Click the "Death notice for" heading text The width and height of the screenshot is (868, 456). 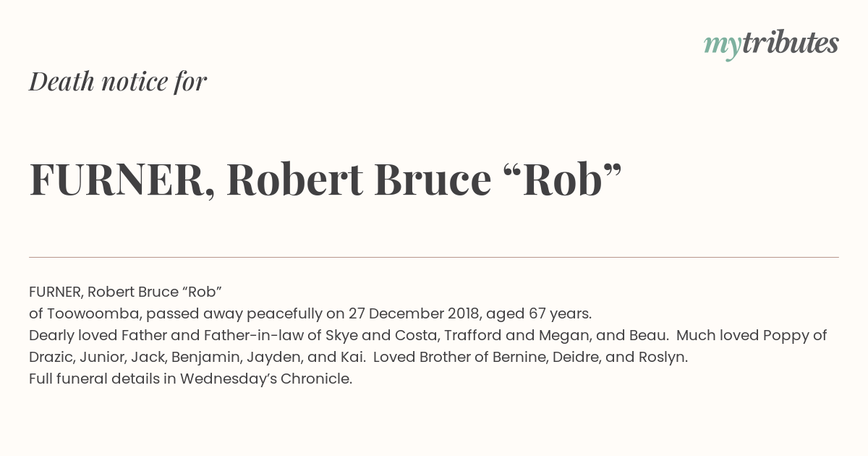tap(118, 82)
